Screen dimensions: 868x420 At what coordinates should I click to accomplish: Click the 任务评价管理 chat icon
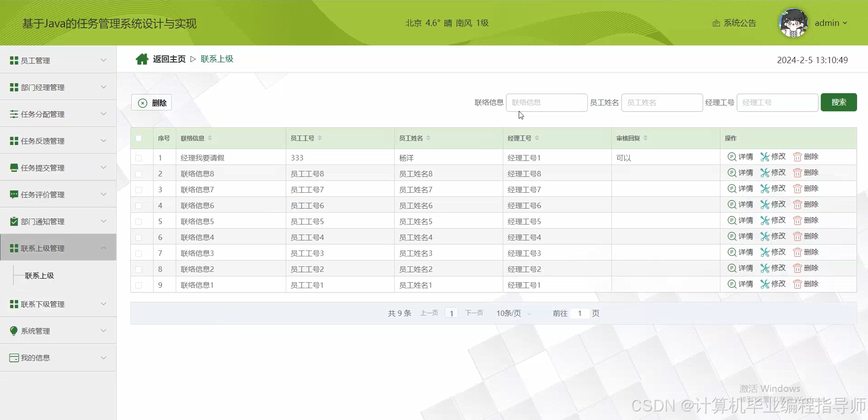[x=14, y=195]
